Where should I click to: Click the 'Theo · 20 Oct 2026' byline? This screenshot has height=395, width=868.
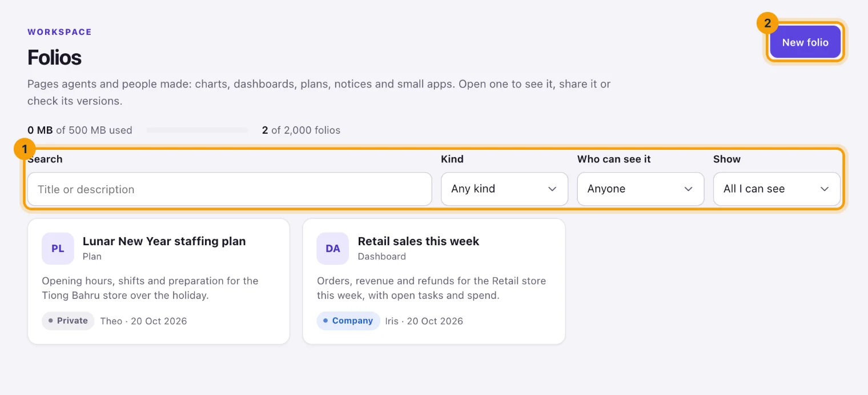pos(143,321)
